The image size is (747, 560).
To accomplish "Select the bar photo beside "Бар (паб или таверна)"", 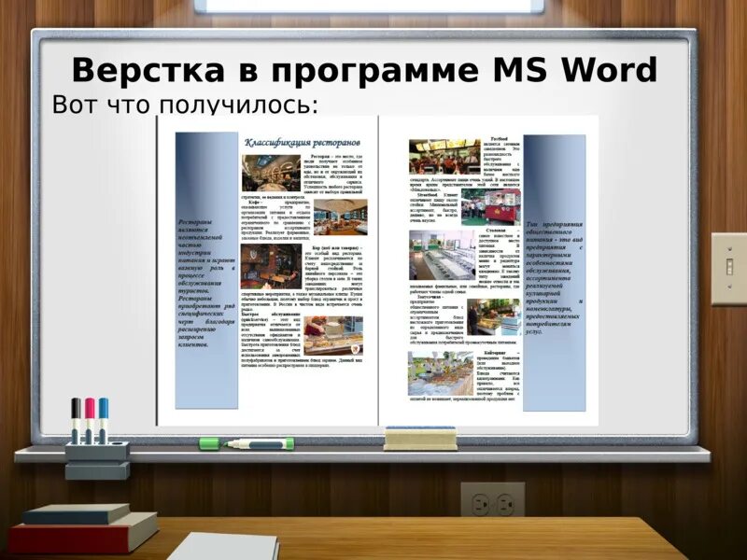I will pyautogui.click(x=271, y=267).
